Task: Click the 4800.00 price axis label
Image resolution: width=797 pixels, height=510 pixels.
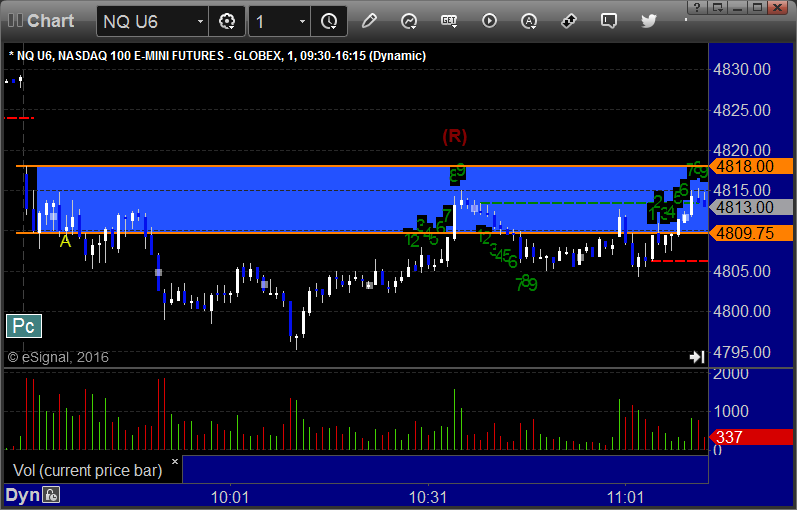Action: (742, 312)
